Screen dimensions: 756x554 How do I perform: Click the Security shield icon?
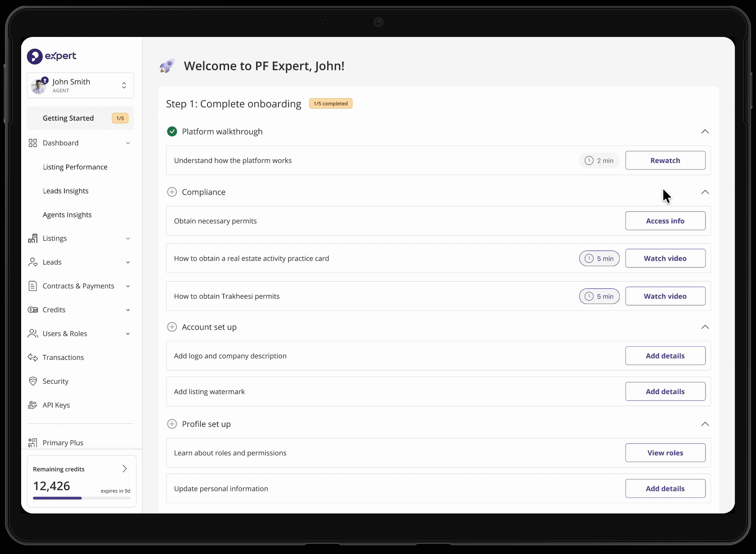[33, 381]
